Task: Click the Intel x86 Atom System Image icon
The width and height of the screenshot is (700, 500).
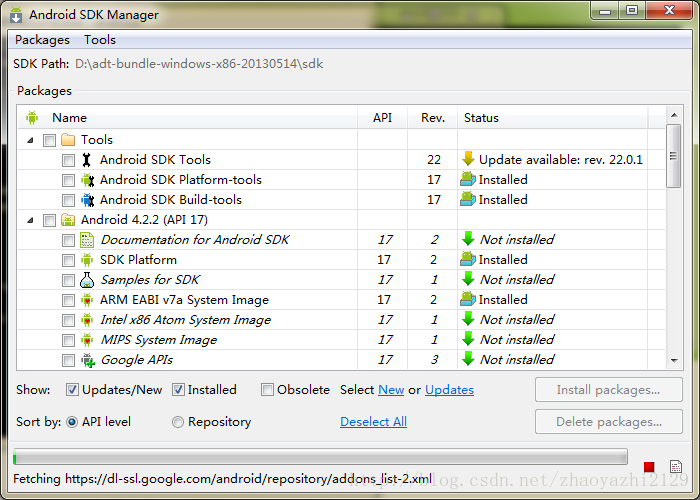Action: point(87,320)
